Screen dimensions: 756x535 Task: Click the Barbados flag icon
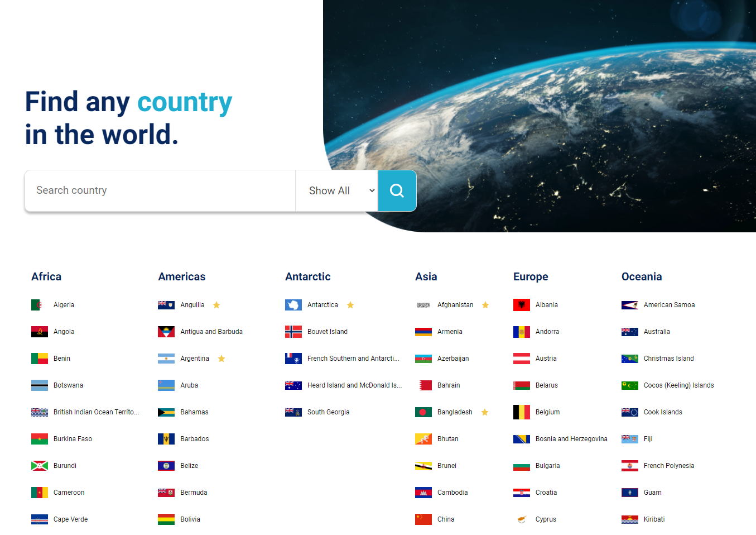[166, 439]
